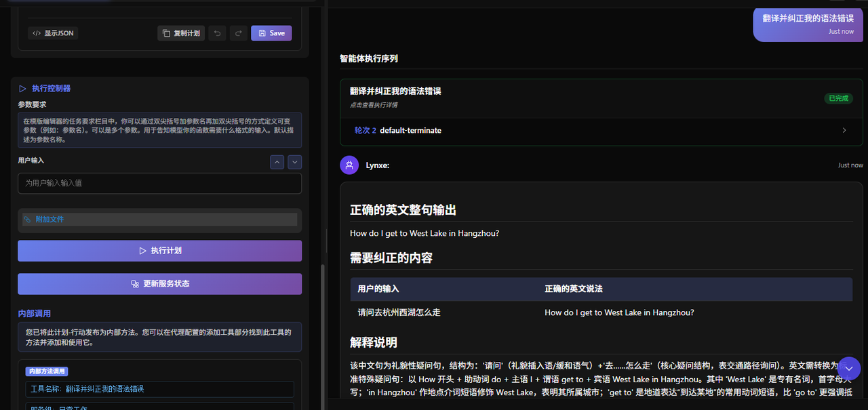Click the upward chevron beside 用户输入
The width and height of the screenshot is (868, 410).
[x=277, y=162]
